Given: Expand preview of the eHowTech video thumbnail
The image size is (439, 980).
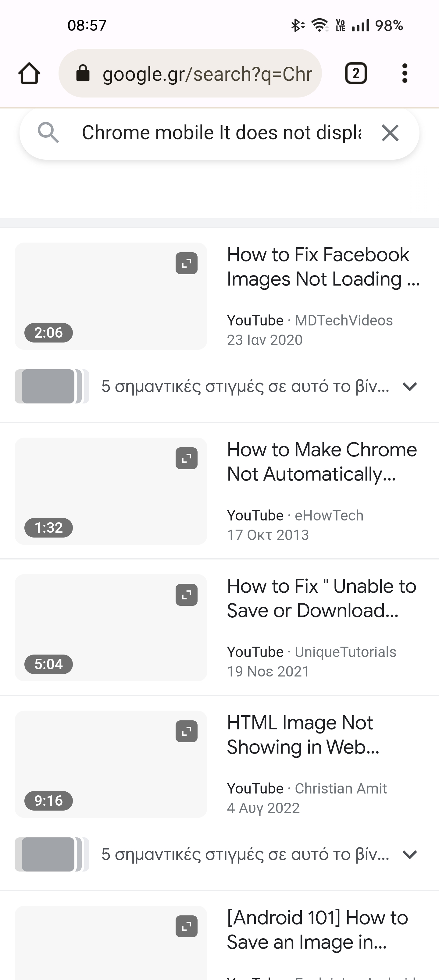Looking at the screenshot, I should coord(187,458).
